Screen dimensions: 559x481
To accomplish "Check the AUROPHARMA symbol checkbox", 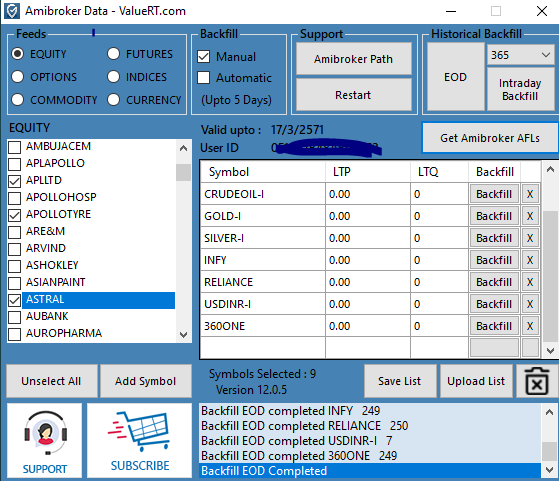I will pyautogui.click(x=14, y=334).
